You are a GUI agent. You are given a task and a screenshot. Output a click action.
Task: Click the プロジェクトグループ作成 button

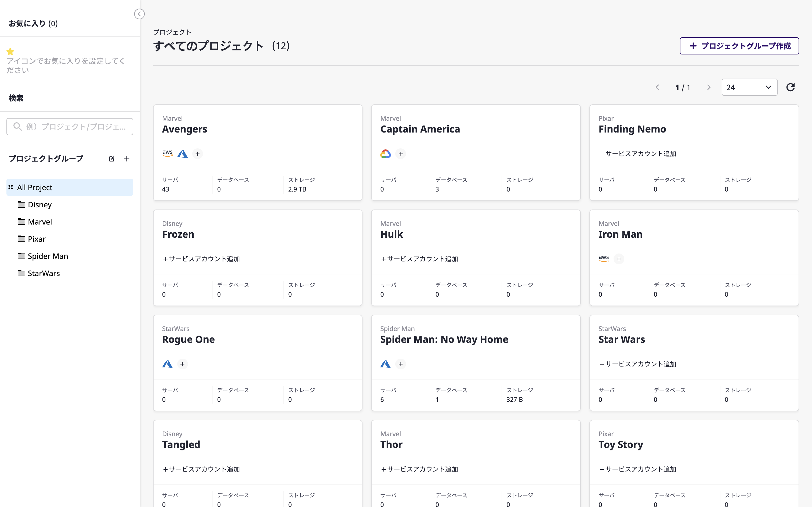[739, 46]
